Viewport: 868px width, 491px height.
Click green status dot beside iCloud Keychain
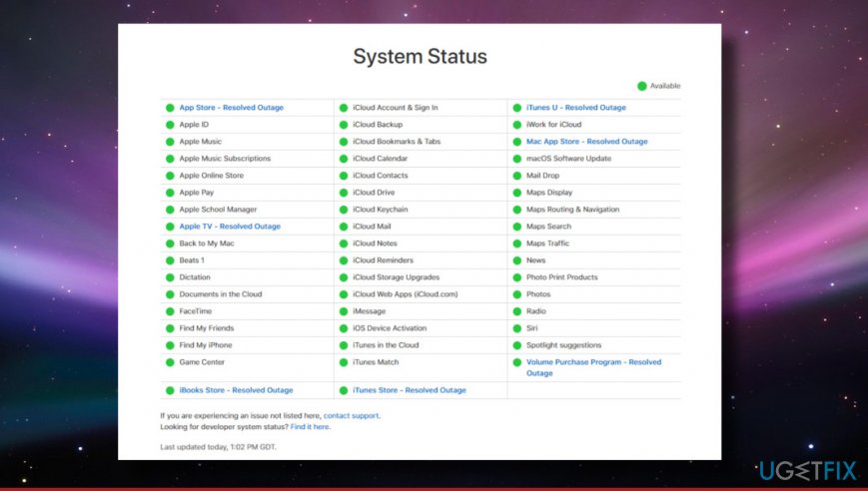pos(344,210)
